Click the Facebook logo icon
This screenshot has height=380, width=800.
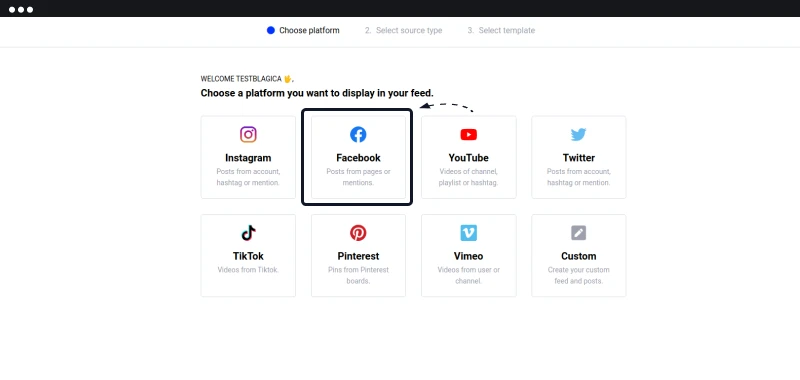coord(358,135)
